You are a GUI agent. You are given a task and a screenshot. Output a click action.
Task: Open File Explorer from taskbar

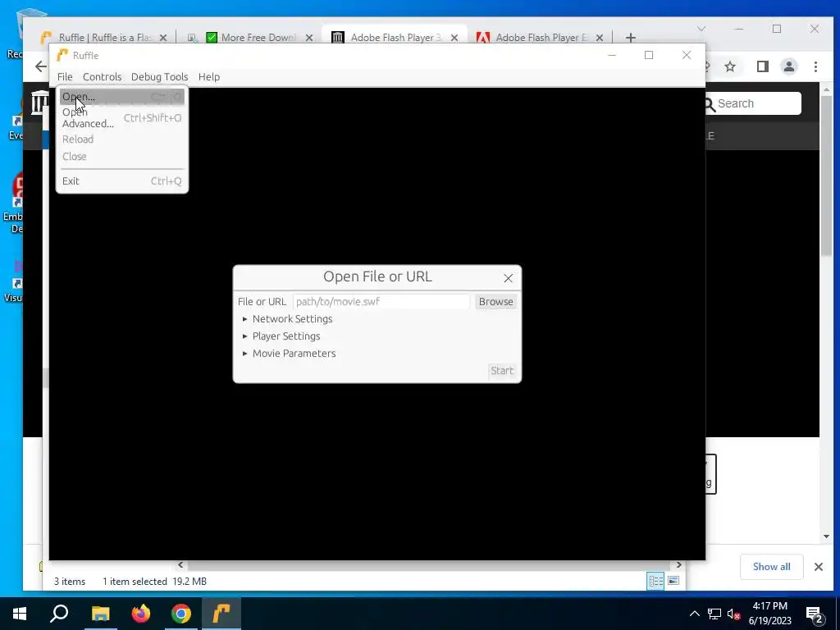[x=100, y=614]
